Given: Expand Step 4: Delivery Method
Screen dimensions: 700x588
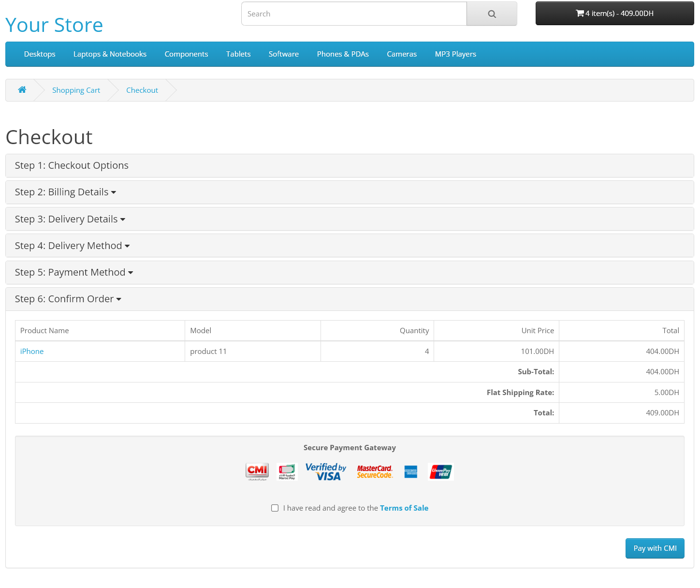Looking at the screenshot, I should [72, 246].
